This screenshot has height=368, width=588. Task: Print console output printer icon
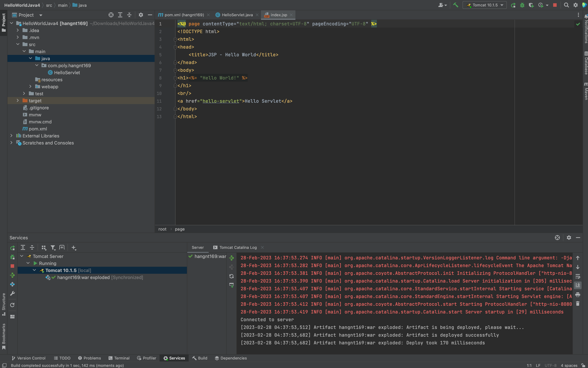pyautogui.click(x=578, y=295)
